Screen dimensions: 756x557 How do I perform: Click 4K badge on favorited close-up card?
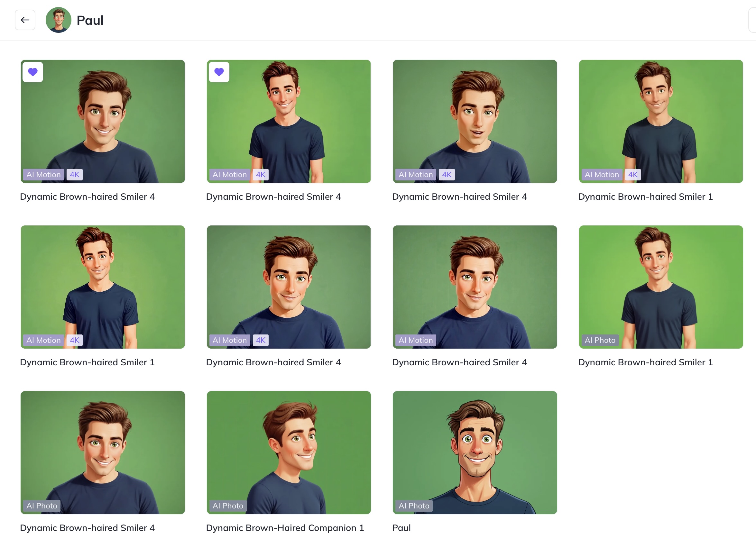click(75, 175)
